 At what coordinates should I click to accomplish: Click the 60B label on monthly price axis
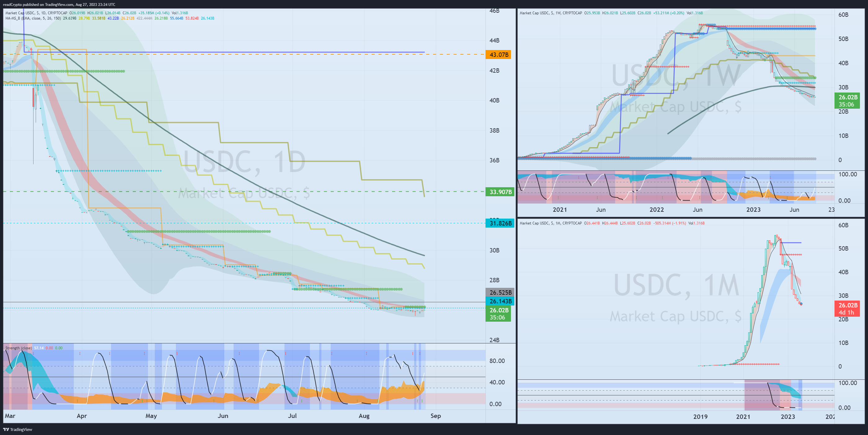843,225
